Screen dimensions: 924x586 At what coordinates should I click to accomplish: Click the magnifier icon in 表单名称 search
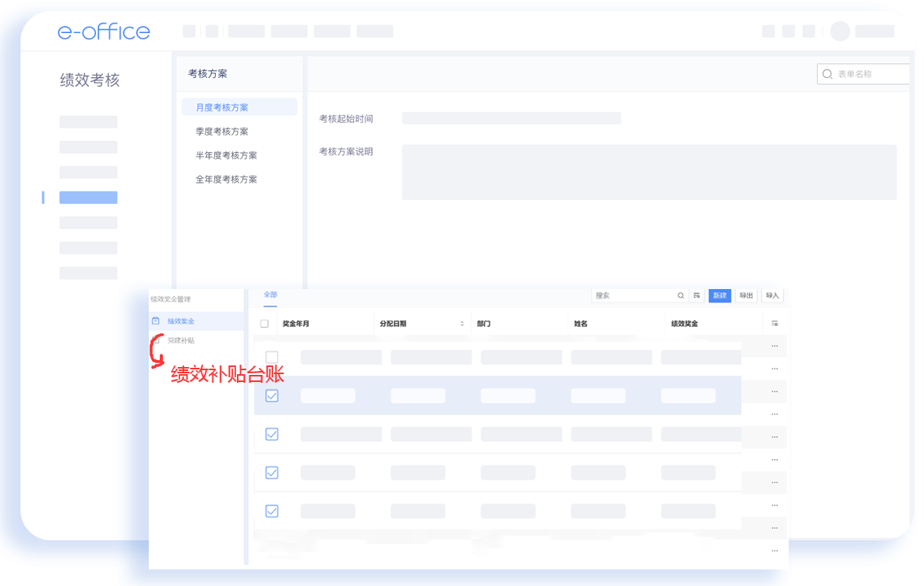click(x=827, y=74)
